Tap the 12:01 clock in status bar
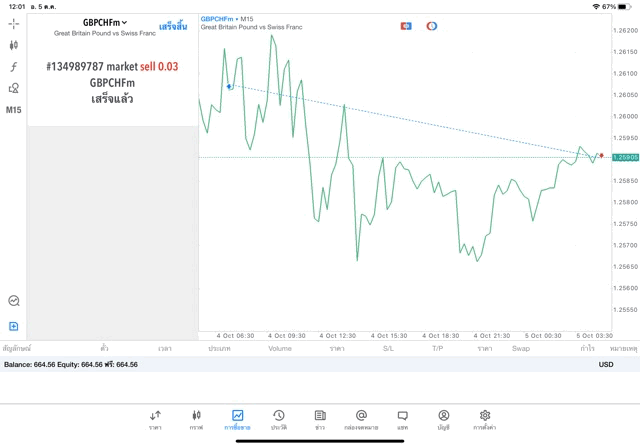This screenshot has width=640, height=447. point(17,7)
